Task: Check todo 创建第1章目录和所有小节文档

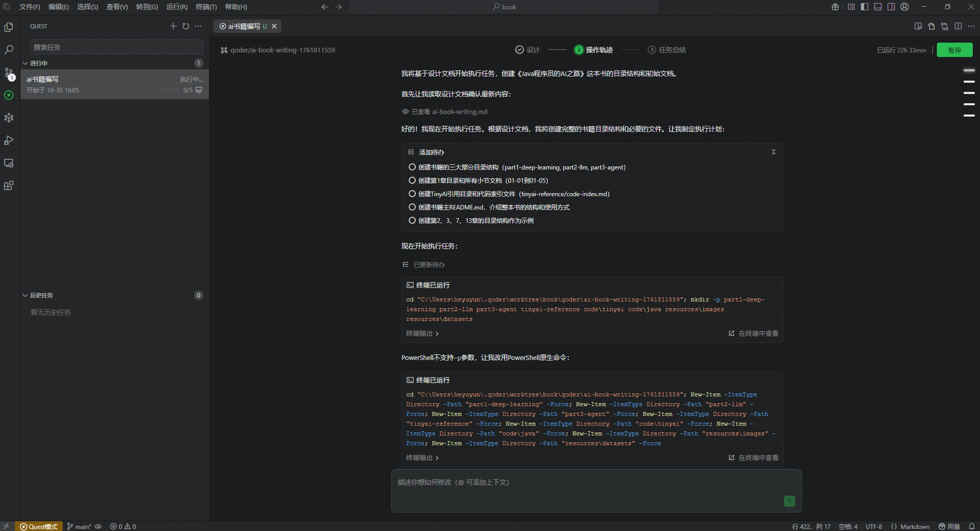Action: pyautogui.click(x=412, y=180)
